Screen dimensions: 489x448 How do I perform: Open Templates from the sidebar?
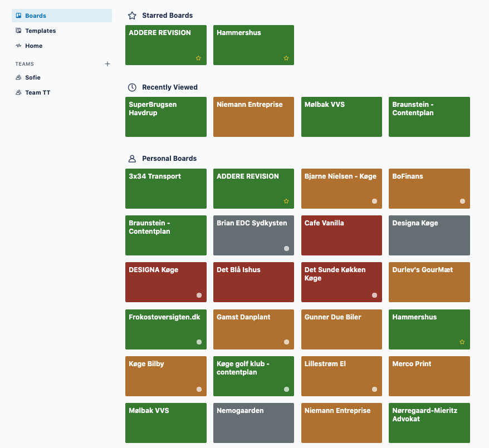[62, 31]
